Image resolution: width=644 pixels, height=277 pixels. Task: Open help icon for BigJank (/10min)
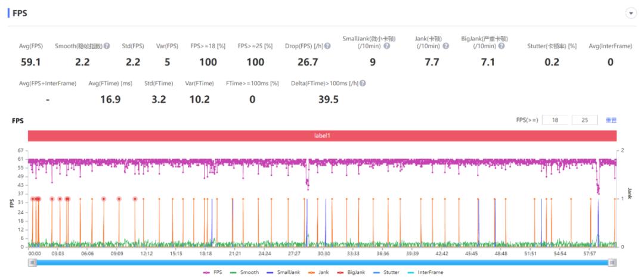[501, 46]
